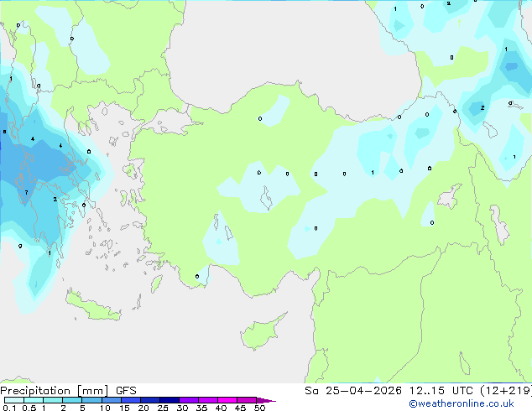Click the precipitation value '7' over western Greece
The image size is (532, 411).
(x=27, y=193)
